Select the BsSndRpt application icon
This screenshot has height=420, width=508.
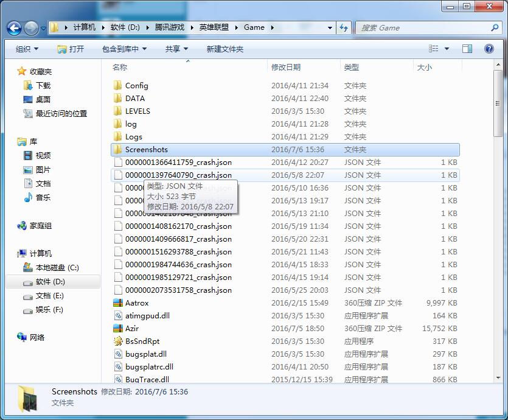coord(118,341)
